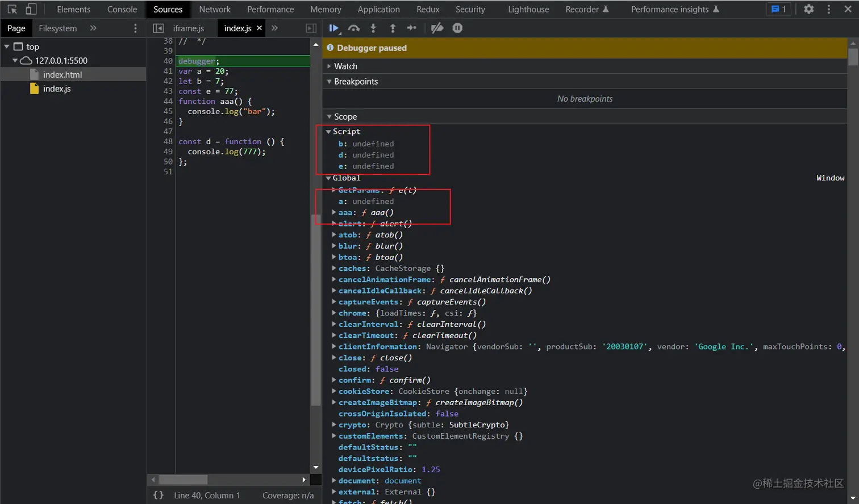Click the step over function icon
859x504 pixels.
354,28
